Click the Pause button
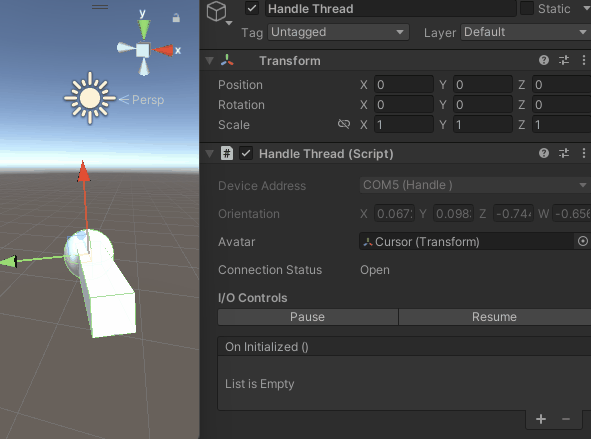 308,317
